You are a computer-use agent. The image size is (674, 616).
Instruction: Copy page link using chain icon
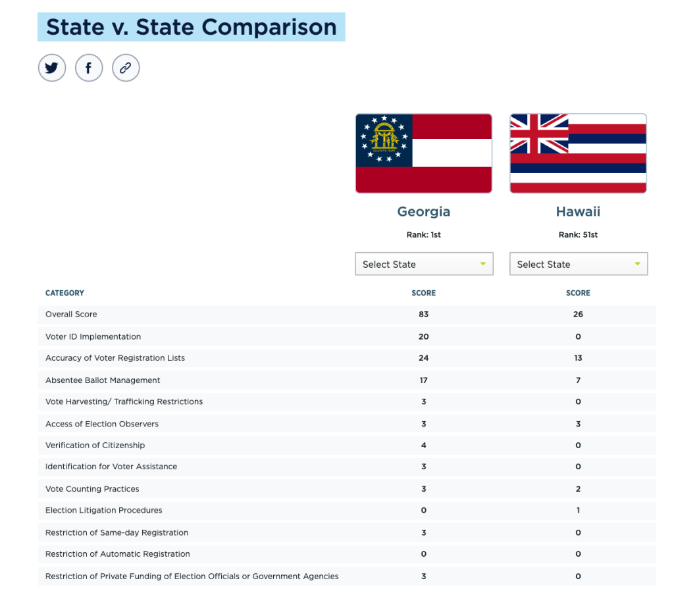pos(126,68)
